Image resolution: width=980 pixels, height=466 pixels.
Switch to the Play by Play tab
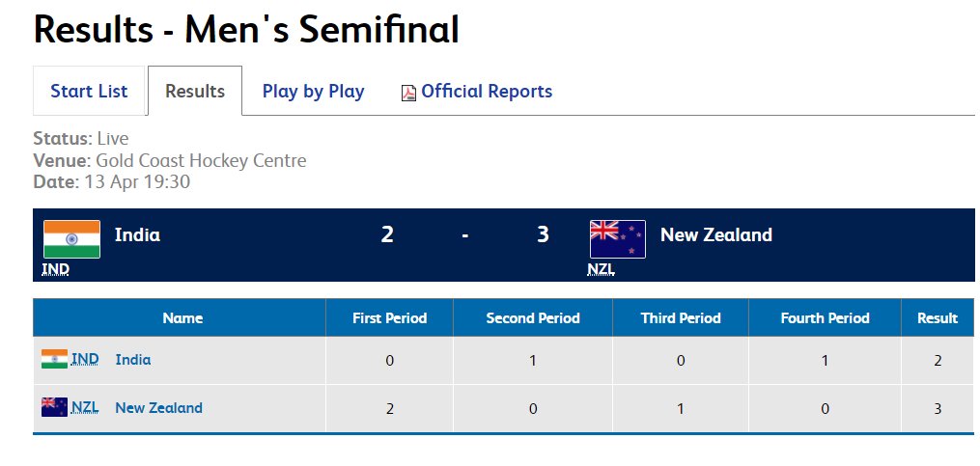point(313,92)
